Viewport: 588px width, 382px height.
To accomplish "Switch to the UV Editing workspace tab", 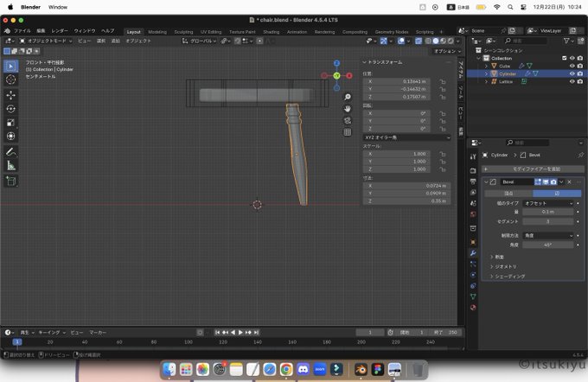I will [x=211, y=32].
